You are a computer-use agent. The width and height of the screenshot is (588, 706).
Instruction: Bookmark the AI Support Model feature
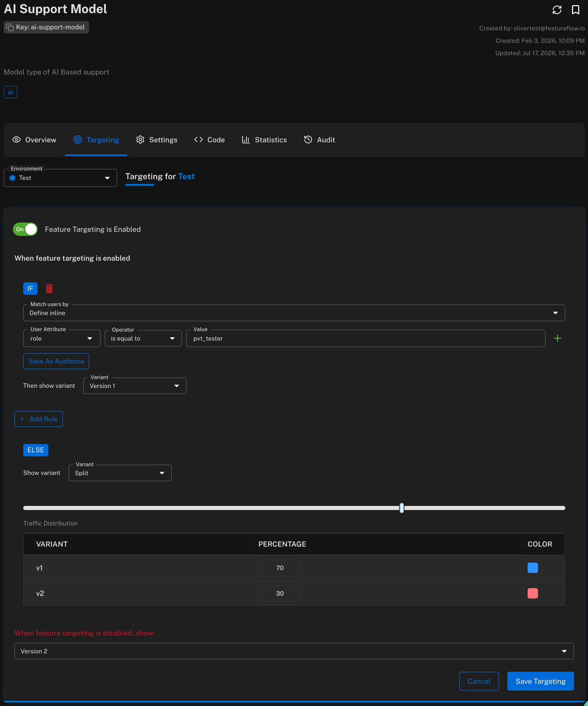point(575,10)
